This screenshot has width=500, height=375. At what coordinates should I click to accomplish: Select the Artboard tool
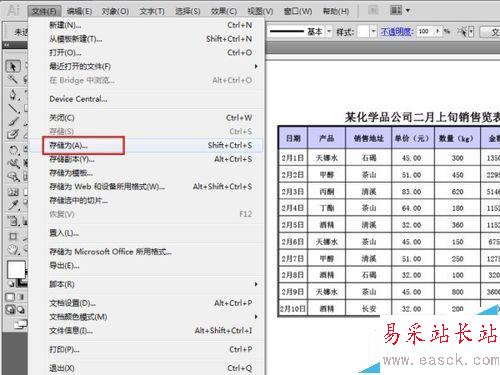point(13,236)
